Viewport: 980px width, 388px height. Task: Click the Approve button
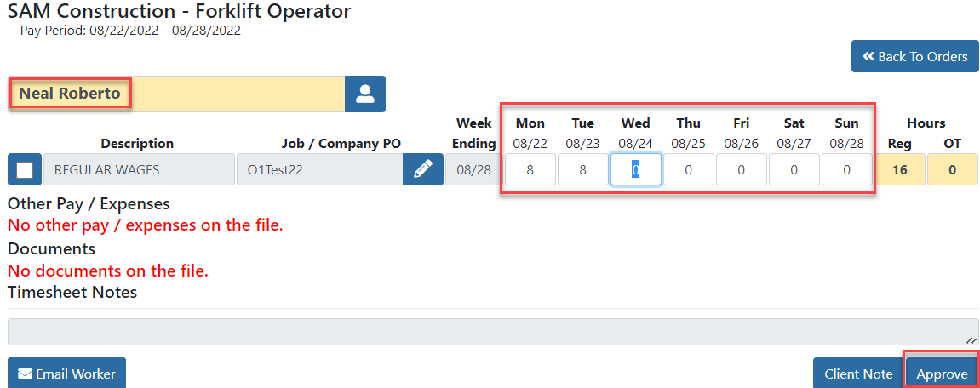[x=942, y=374]
